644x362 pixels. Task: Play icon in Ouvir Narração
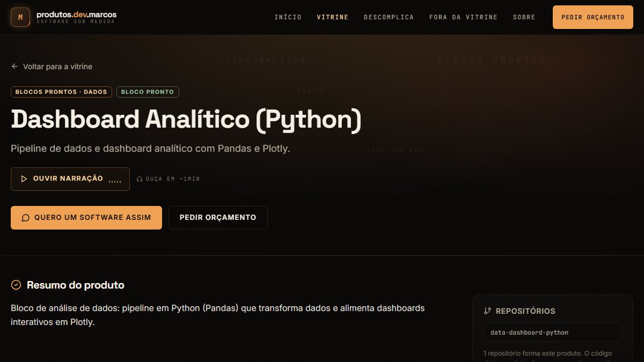pos(24,179)
